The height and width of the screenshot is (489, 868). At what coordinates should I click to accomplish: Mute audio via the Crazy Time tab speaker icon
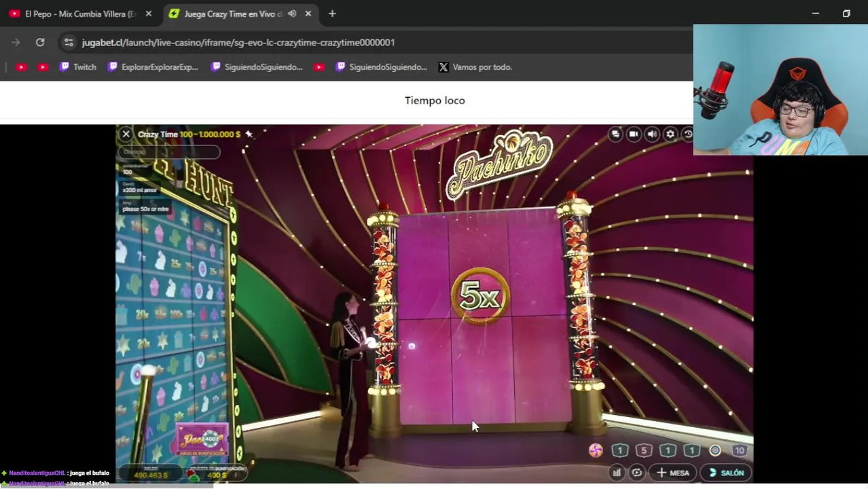(x=292, y=14)
